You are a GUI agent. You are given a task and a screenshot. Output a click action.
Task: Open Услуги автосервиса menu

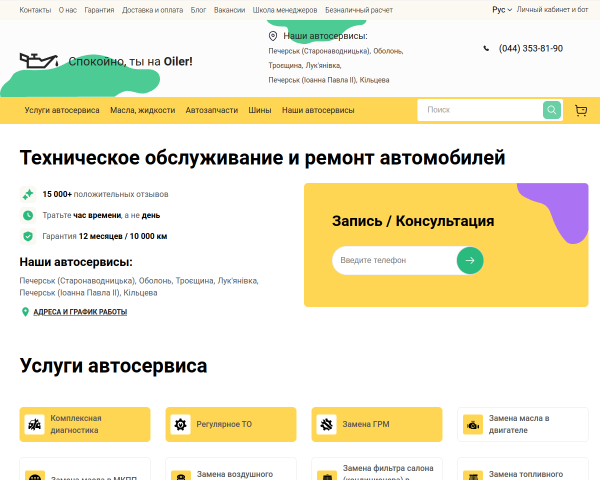pyautogui.click(x=62, y=110)
